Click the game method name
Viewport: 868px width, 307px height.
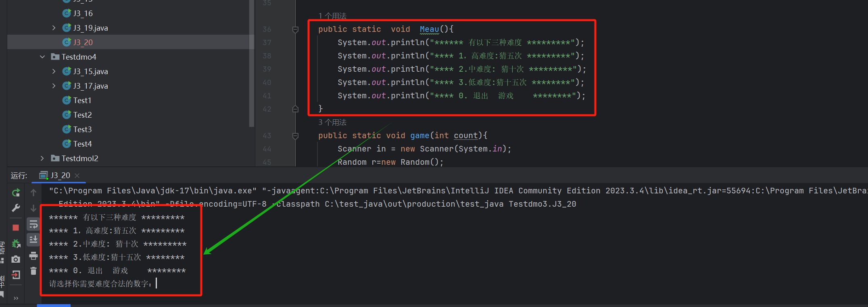(x=419, y=135)
